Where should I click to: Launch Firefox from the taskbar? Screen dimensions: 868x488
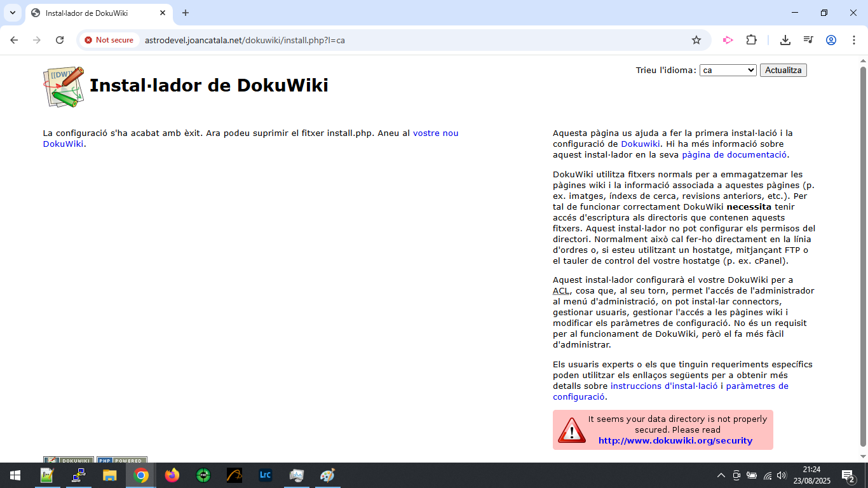(172, 475)
